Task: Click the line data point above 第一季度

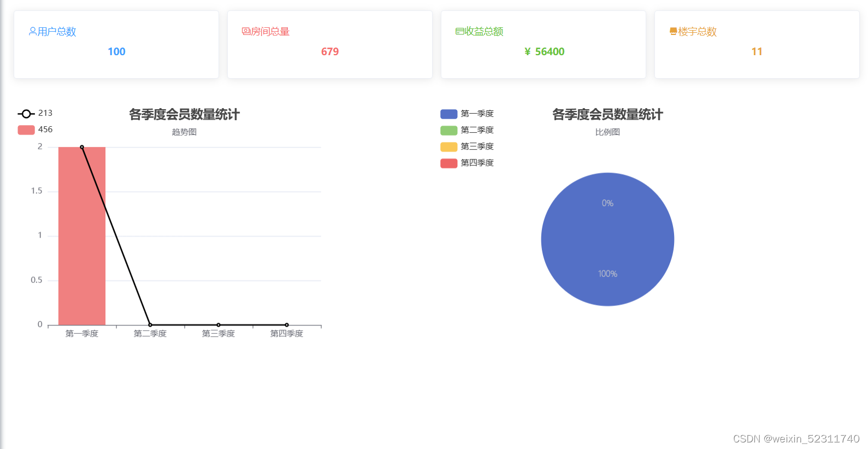Action: [x=82, y=147]
